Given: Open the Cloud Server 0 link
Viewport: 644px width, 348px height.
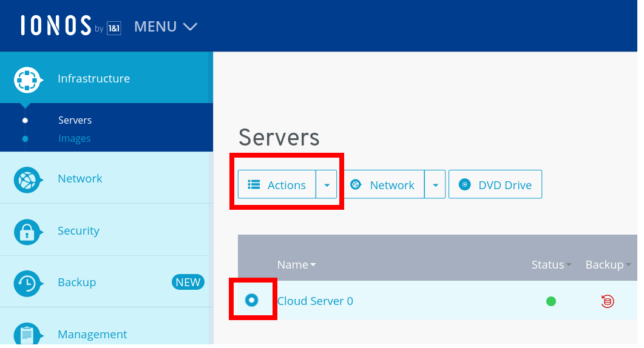Looking at the screenshot, I should [315, 301].
